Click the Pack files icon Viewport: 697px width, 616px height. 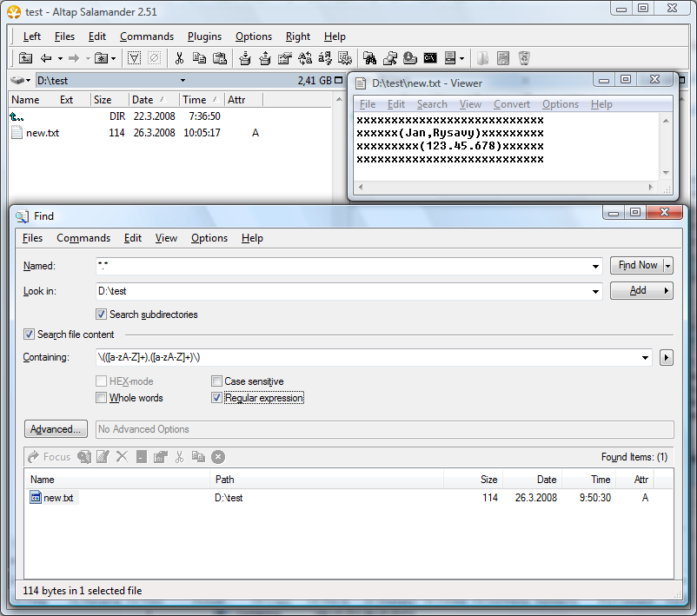point(245,58)
